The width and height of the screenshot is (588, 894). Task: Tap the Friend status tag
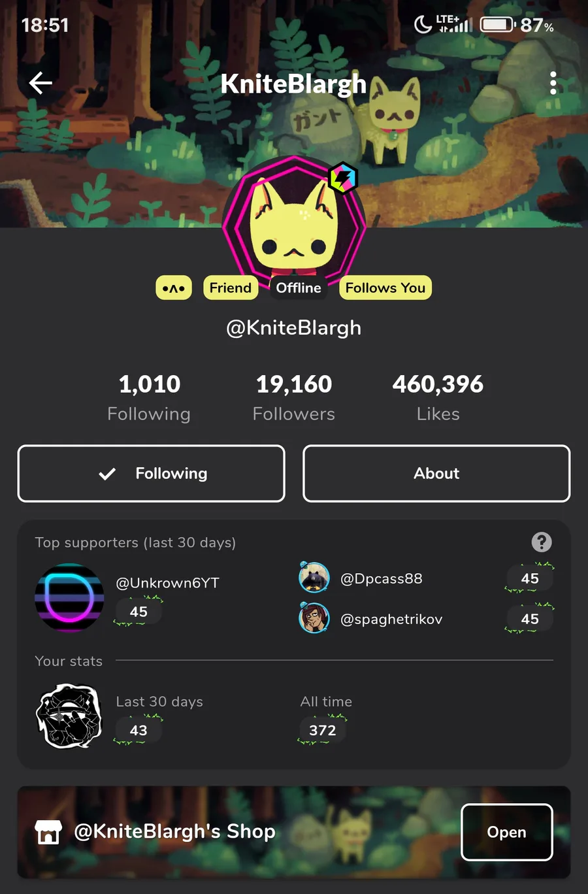[x=231, y=288]
